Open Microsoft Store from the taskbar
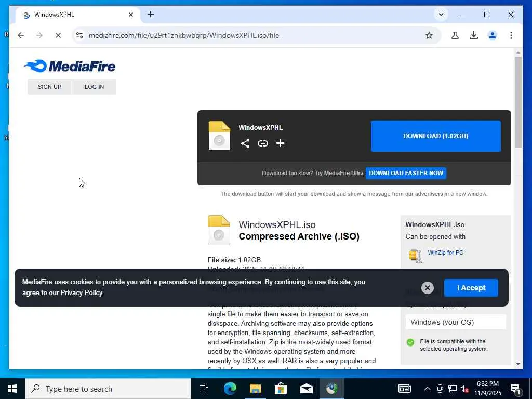 [x=281, y=389]
